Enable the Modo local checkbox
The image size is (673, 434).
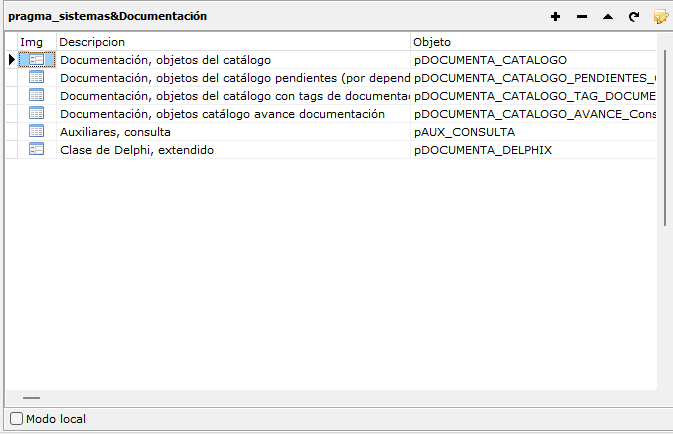[16, 419]
